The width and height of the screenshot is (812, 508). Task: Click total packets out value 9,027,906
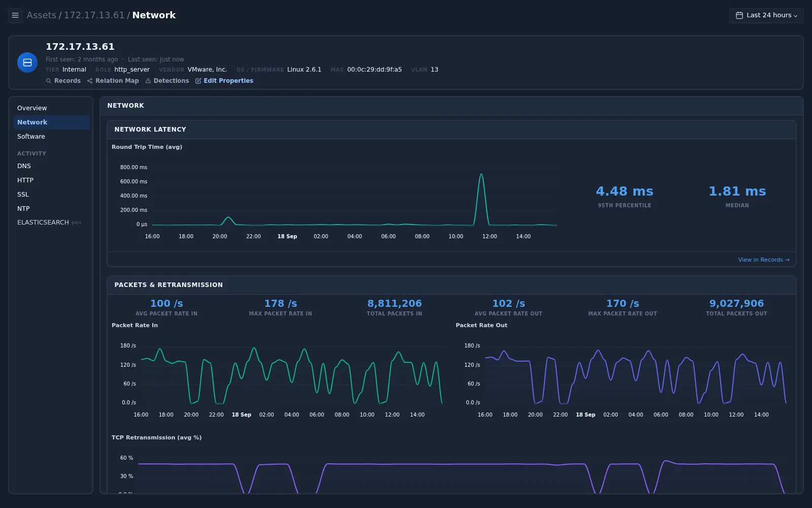point(736,303)
